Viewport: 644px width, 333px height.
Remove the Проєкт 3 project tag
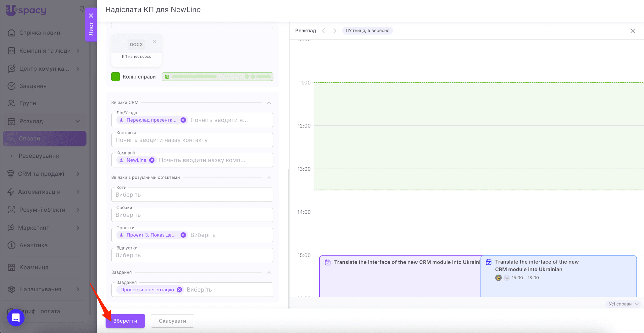click(x=183, y=235)
